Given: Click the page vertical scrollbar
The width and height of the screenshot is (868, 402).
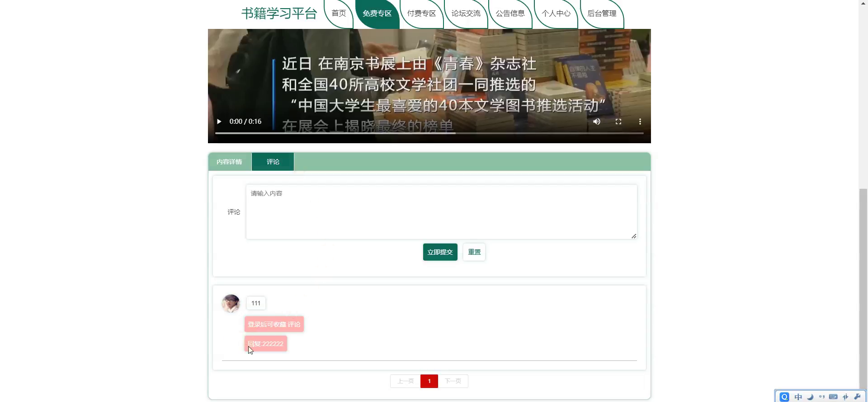Looking at the screenshot, I should [863, 289].
